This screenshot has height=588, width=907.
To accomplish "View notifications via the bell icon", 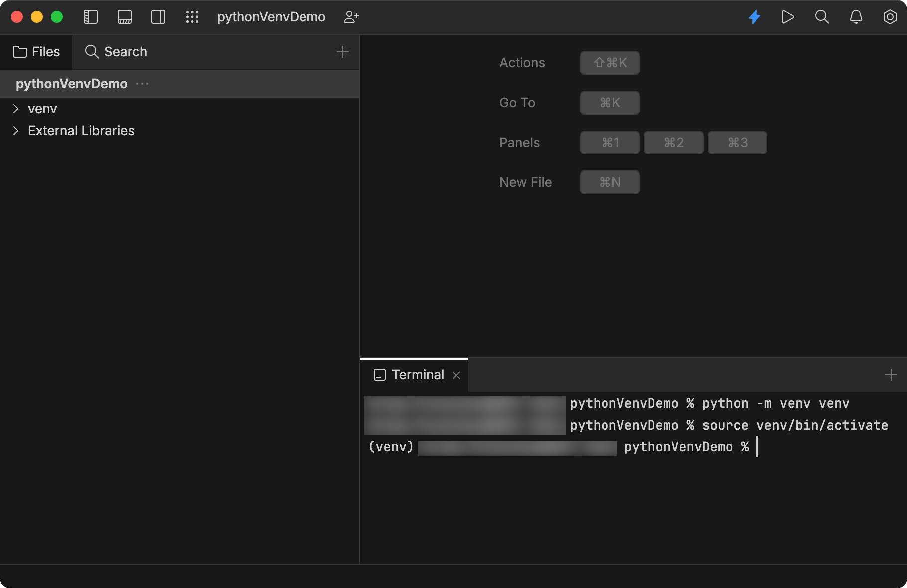I will click(x=856, y=17).
